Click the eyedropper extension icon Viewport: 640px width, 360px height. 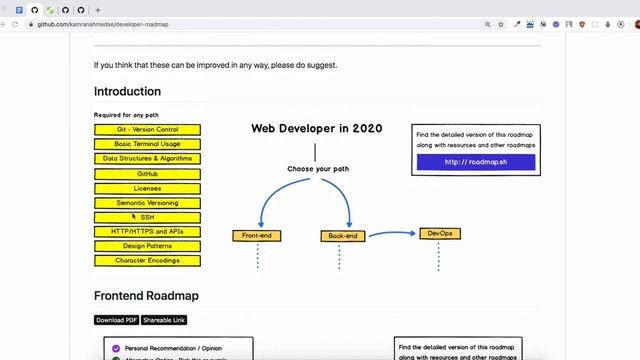[x=517, y=24]
